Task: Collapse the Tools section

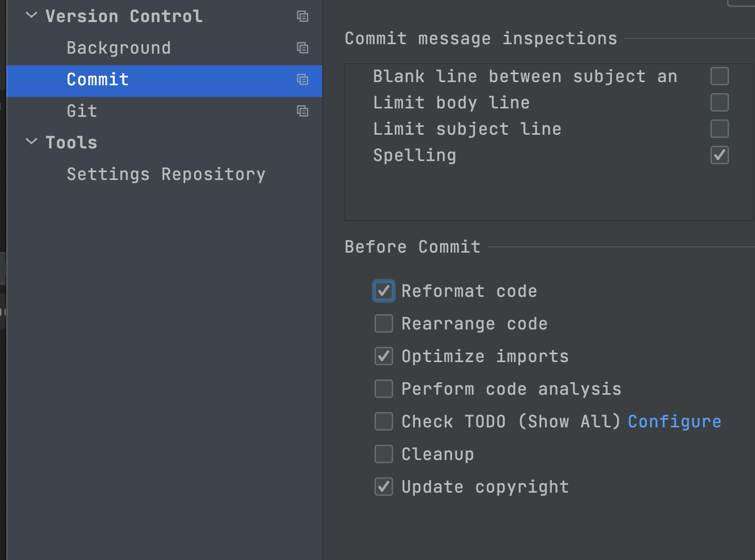Action: pos(31,141)
